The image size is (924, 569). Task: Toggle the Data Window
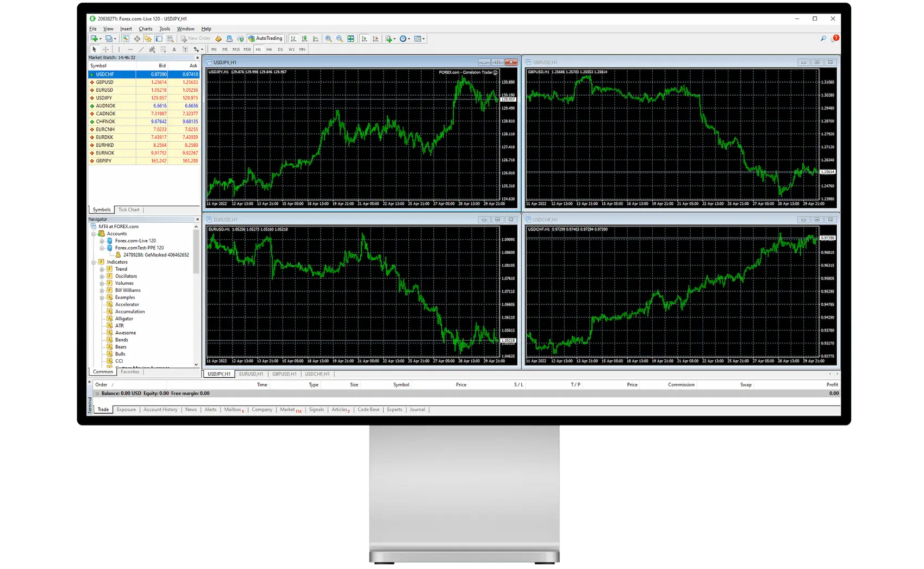[x=137, y=39]
